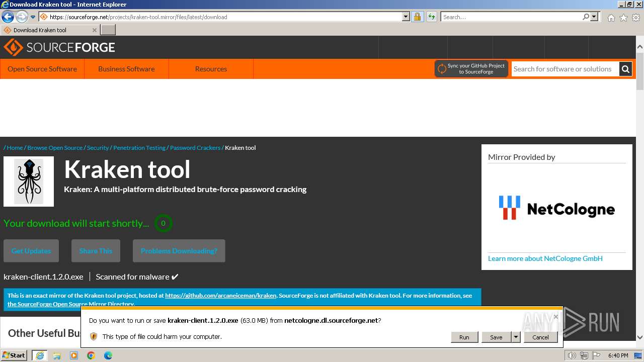Select the Download Kraken tool tab
644x362 pixels.
50,30
